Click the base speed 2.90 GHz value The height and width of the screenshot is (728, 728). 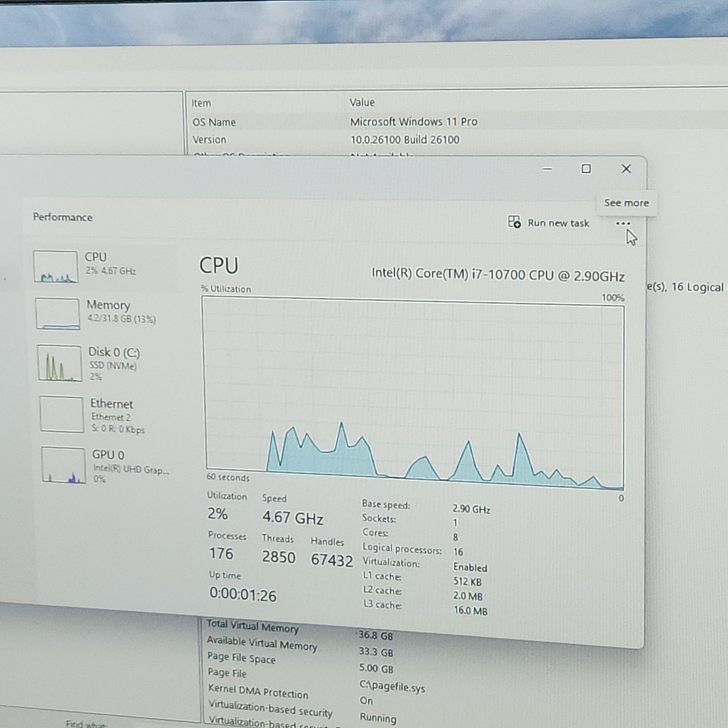471,509
